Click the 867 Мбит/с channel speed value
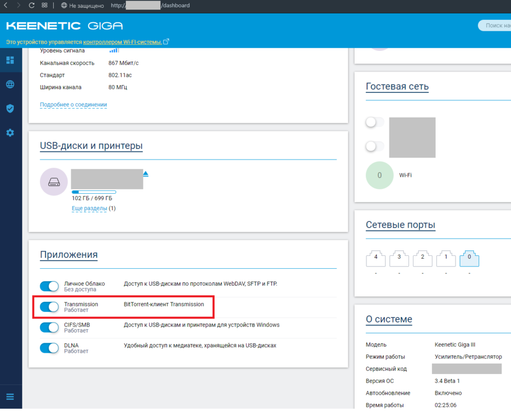 point(123,63)
